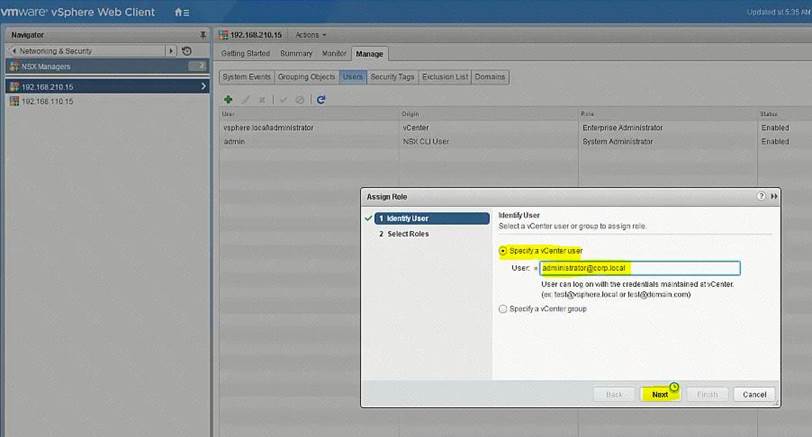Refresh the users list
Viewport: 812px width, 437px height.
(x=320, y=99)
